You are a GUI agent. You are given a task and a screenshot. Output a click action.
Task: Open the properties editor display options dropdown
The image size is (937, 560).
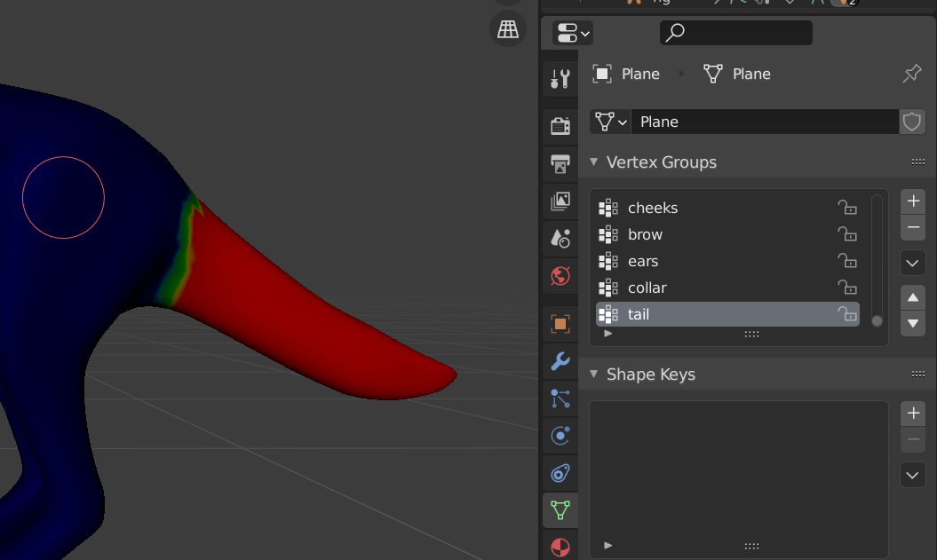pos(573,33)
